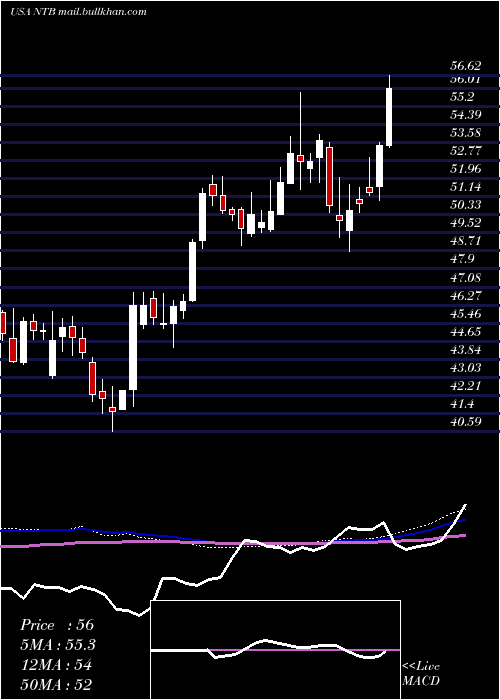Image resolution: width=500 pixels, height=700 pixels.
Task: Select the 55.2 price label
Action: [462, 97]
